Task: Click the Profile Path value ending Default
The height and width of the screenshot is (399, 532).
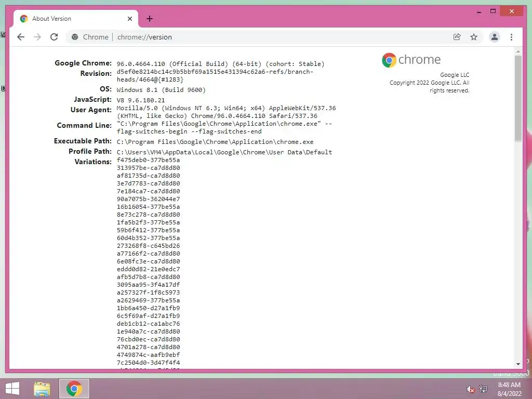Action: pyautogui.click(x=224, y=152)
